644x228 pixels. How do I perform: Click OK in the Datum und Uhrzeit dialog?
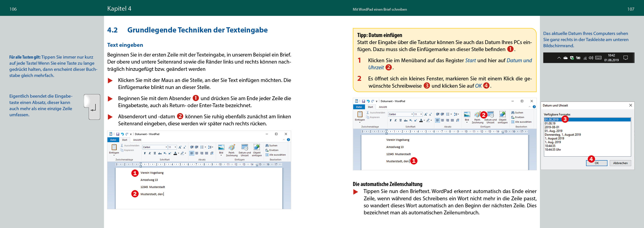click(597, 163)
